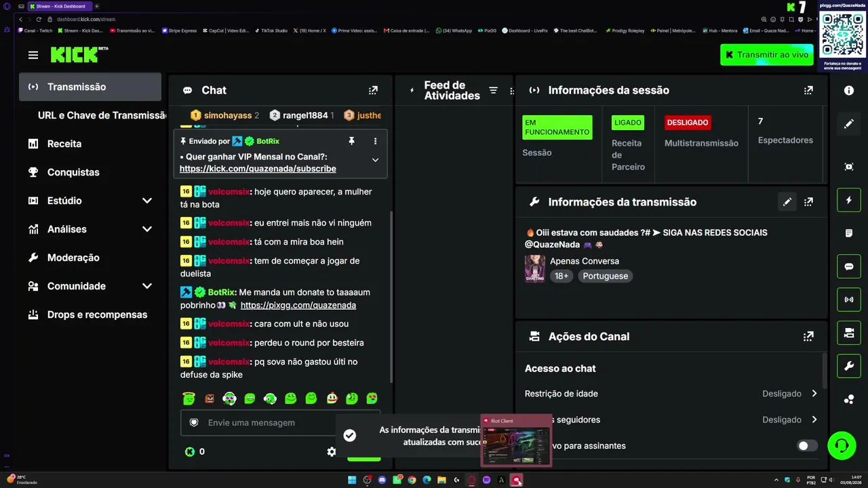The height and width of the screenshot is (488, 868).
Task: Click the simohayass top gifter entry
Action: pyautogui.click(x=224, y=115)
